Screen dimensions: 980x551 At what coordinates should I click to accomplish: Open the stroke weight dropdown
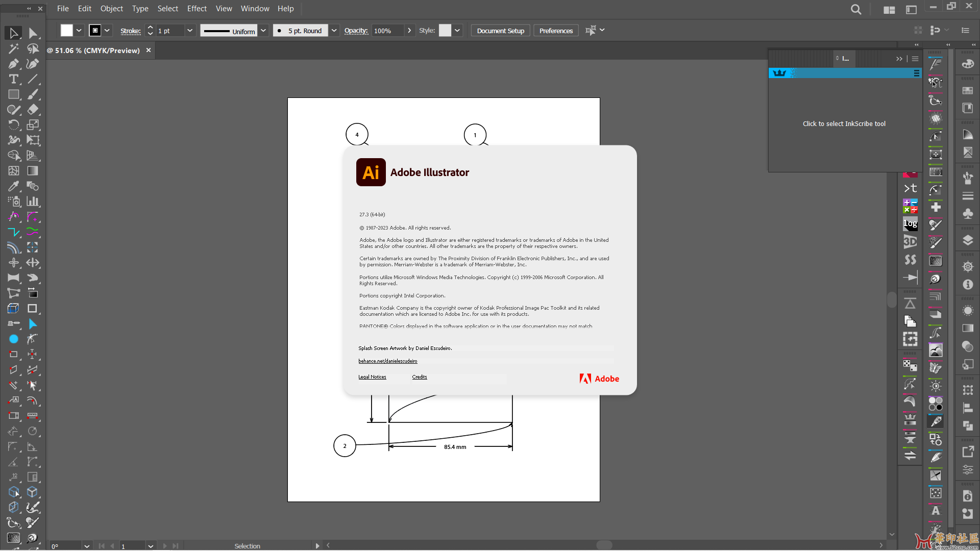tap(190, 31)
